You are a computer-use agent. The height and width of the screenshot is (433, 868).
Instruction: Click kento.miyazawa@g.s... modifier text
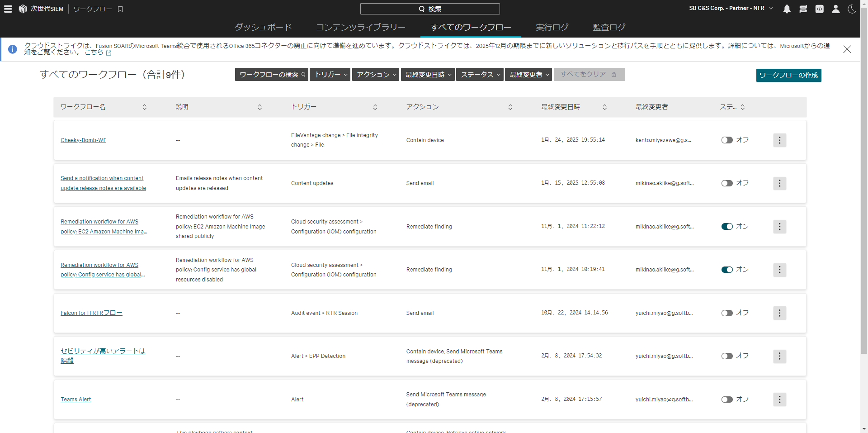click(x=663, y=140)
